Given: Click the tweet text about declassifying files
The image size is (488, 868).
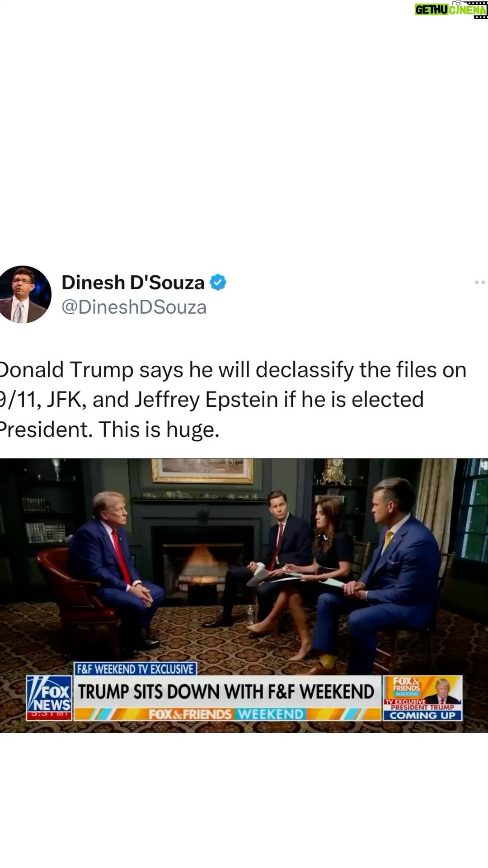Looking at the screenshot, I should click(x=232, y=399).
